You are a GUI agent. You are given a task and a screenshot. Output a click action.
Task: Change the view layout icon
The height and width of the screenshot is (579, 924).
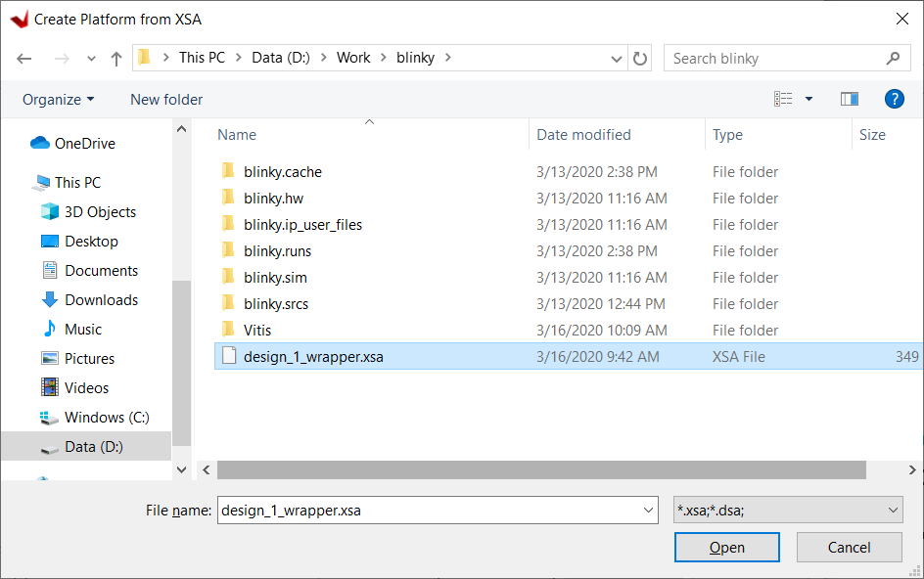point(783,99)
